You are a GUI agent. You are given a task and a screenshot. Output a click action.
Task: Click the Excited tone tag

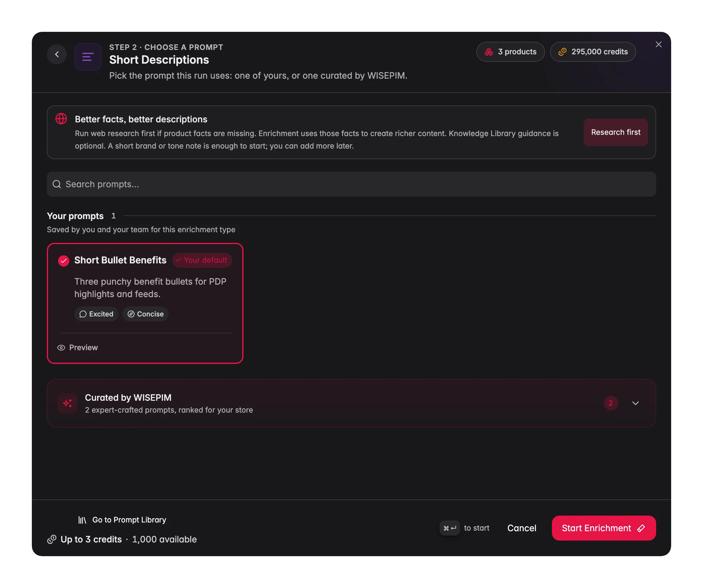click(x=96, y=314)
